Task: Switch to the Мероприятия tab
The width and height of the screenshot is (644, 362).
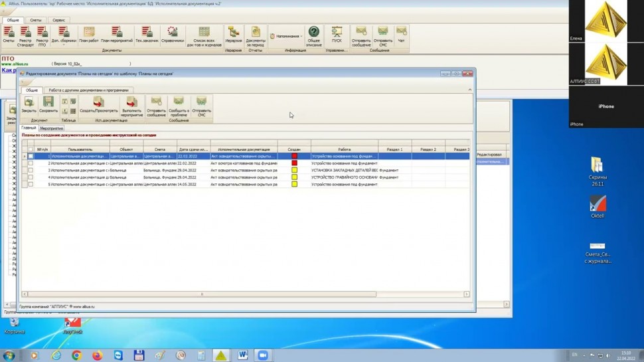Action: (x=51, y=128)
